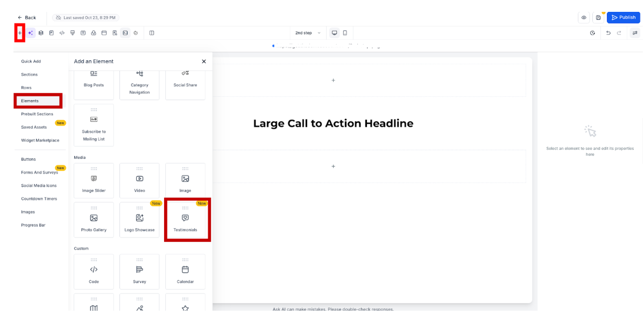
Task: Click the popup window icon in the toolbar
Action: (104, 33)
